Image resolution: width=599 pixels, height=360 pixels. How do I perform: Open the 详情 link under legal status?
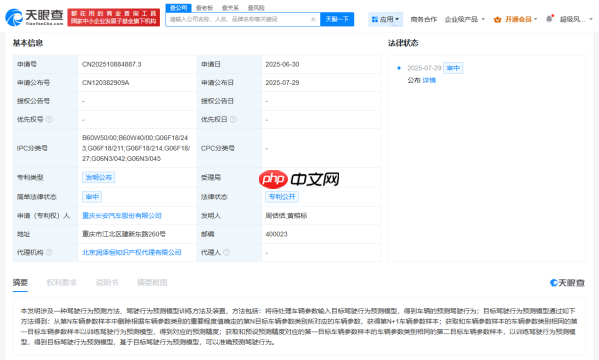tap(429, 80)
